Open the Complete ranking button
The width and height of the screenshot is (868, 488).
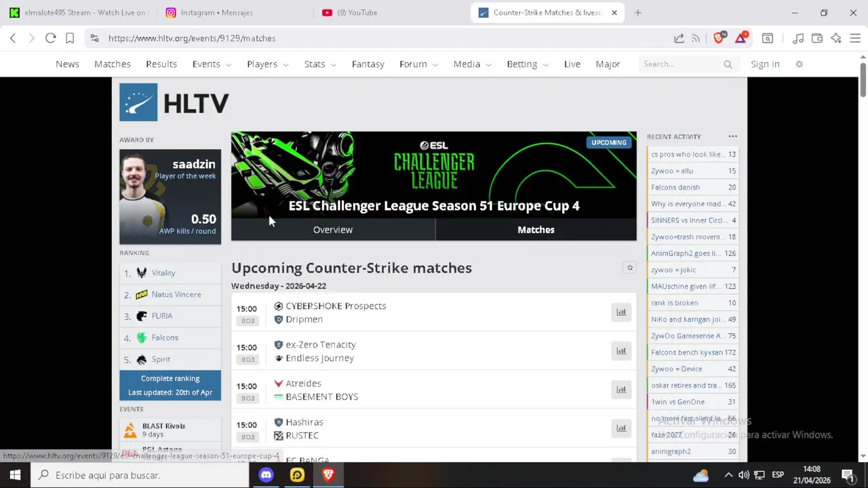pos(170,385)
